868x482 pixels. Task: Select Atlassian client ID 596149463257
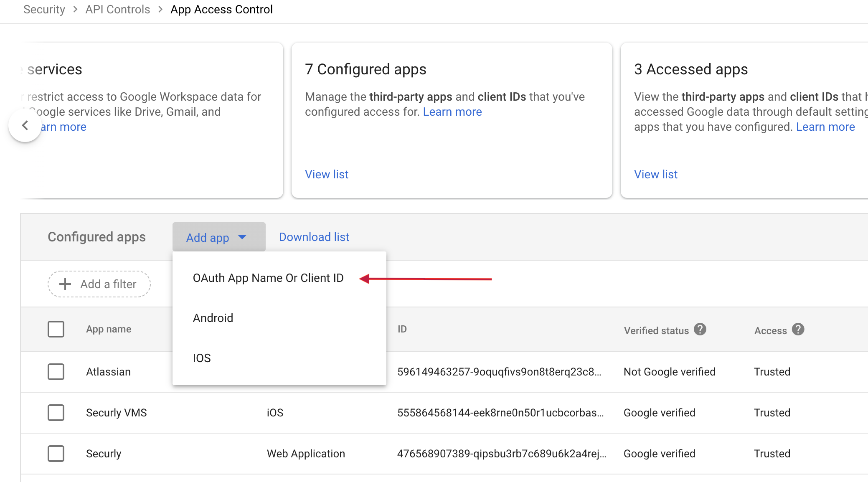tap(499, 372)
